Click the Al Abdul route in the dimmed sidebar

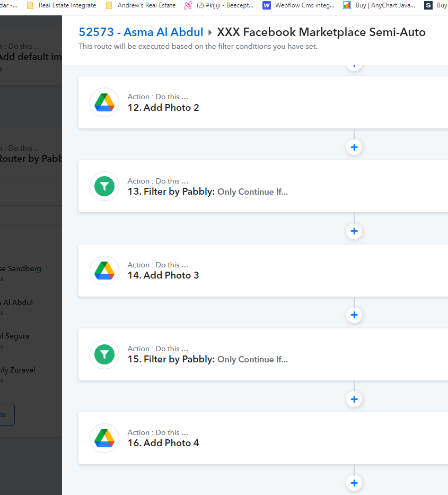[31, 307]
